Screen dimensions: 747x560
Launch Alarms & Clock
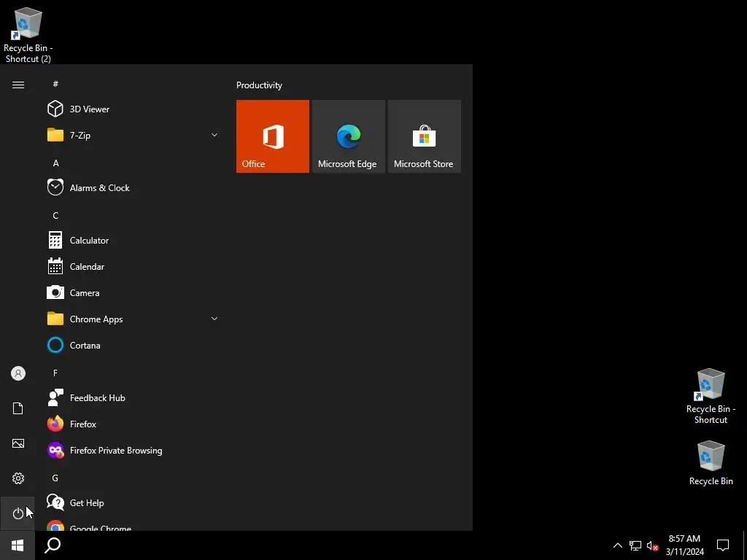pyautogui.click(x=133, y=187)
